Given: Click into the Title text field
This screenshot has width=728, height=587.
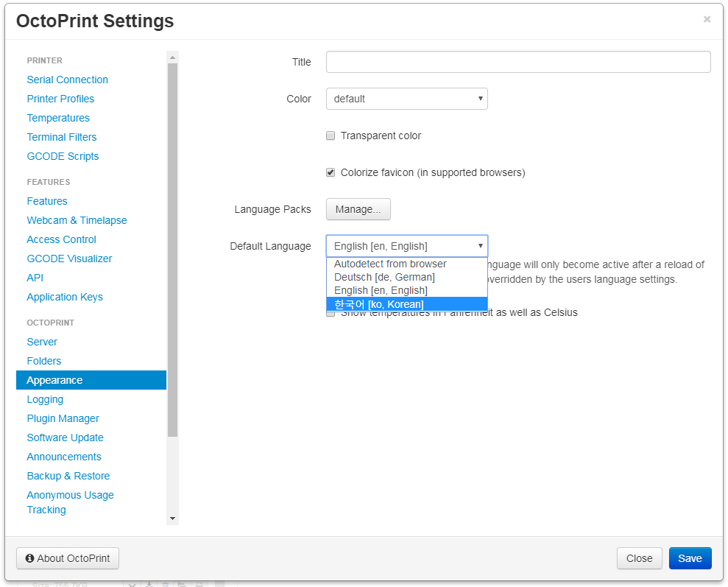Looking at the screenshot, I should coord(518,62).
